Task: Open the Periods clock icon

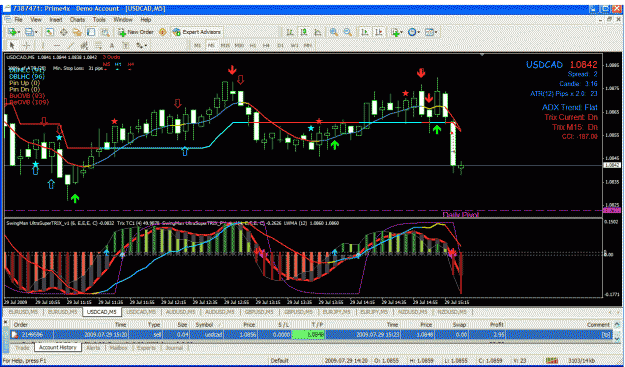Action: pos(412,32)
